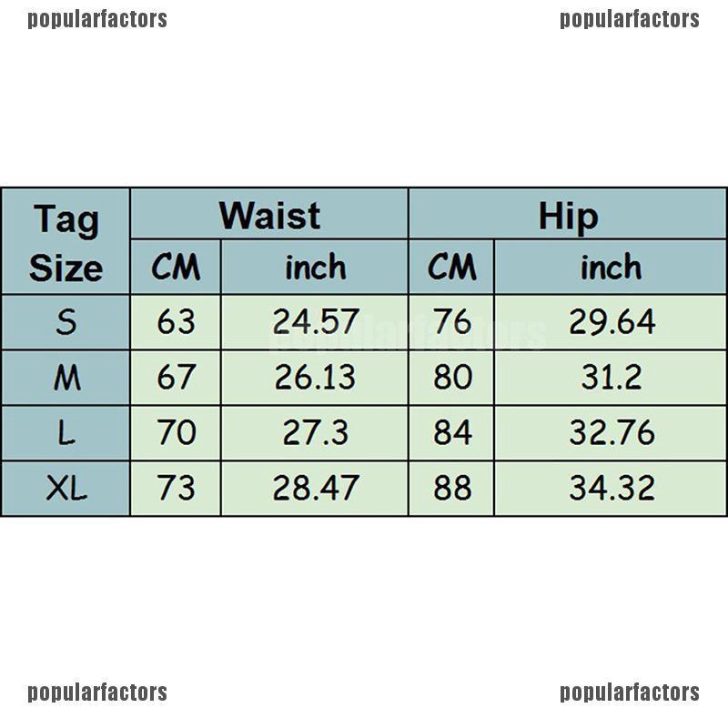Screen dimensions: 728x728
Task: Click the 28.47 waist inch cell
Action: pyautogui.click(x=315, y=489)
